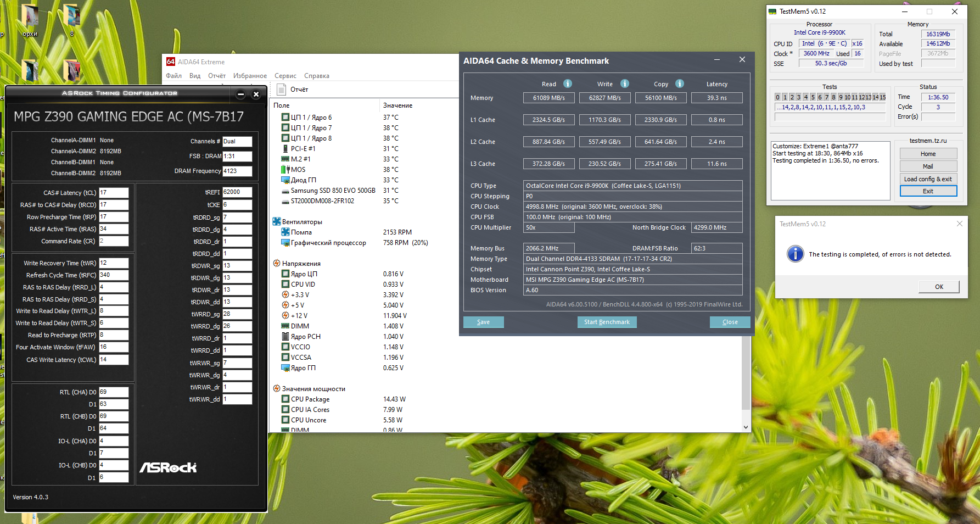The height and width of the screenshot is (524, 980).
Task: Select the PCI-E #1 sensor icon
Action: tap(285, 148)
